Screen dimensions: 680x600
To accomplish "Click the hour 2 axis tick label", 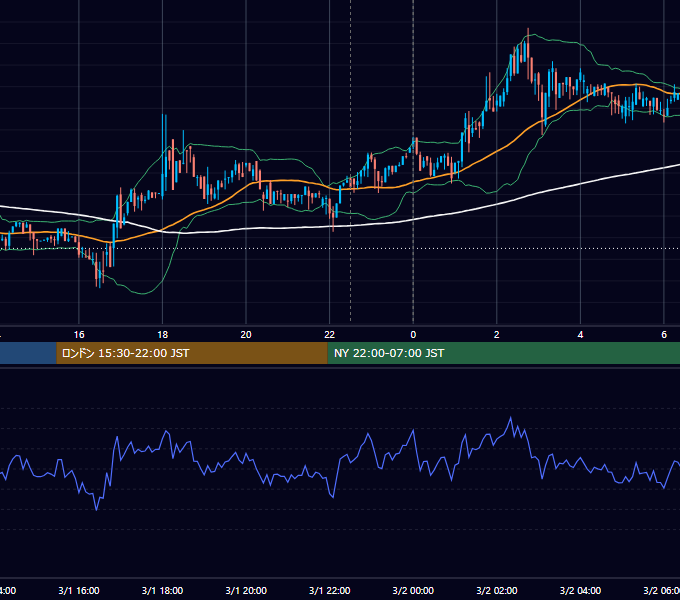I will pyautogui.click(x=497, y=335).
